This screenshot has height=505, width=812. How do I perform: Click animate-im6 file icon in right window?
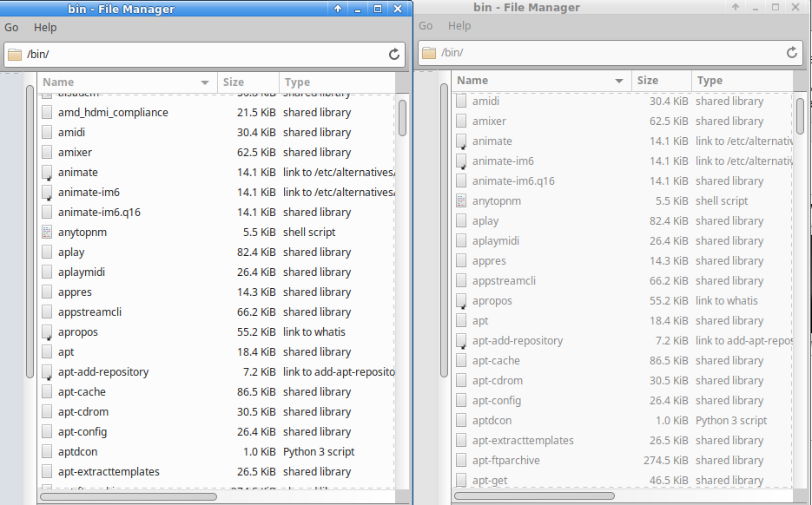[x=461, y=161]
